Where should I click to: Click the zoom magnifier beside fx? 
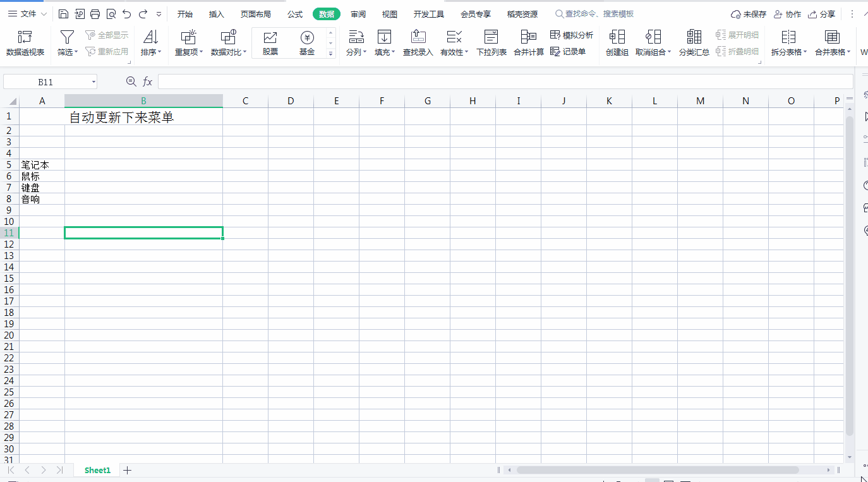131,81
